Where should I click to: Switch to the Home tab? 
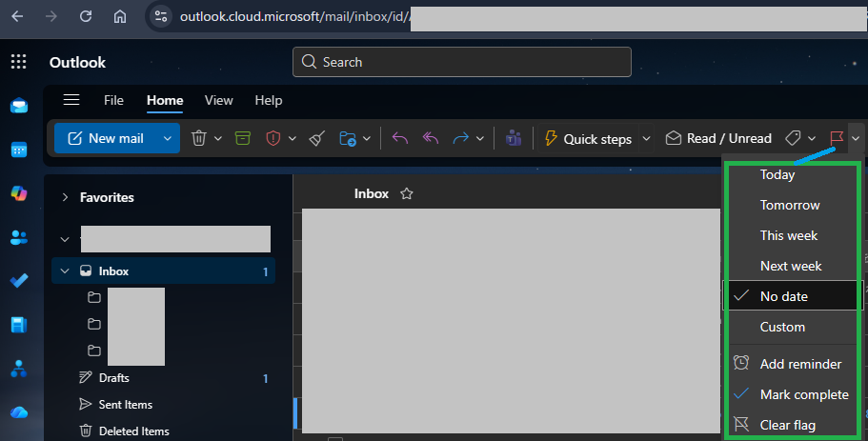165,100
